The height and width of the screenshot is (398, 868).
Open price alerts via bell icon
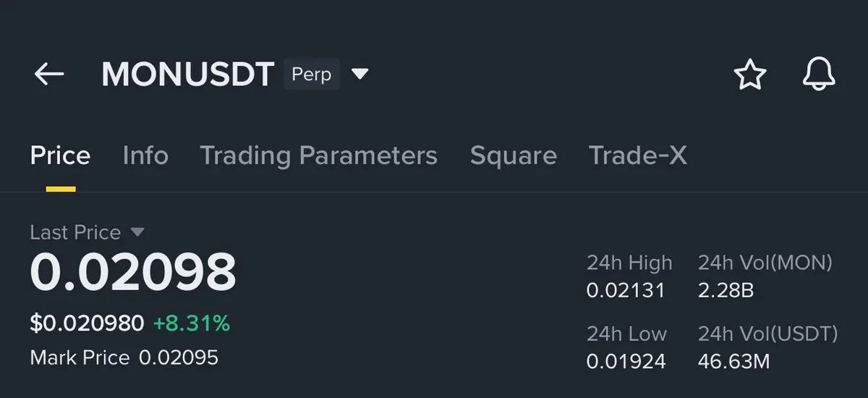tap(819, 75)
